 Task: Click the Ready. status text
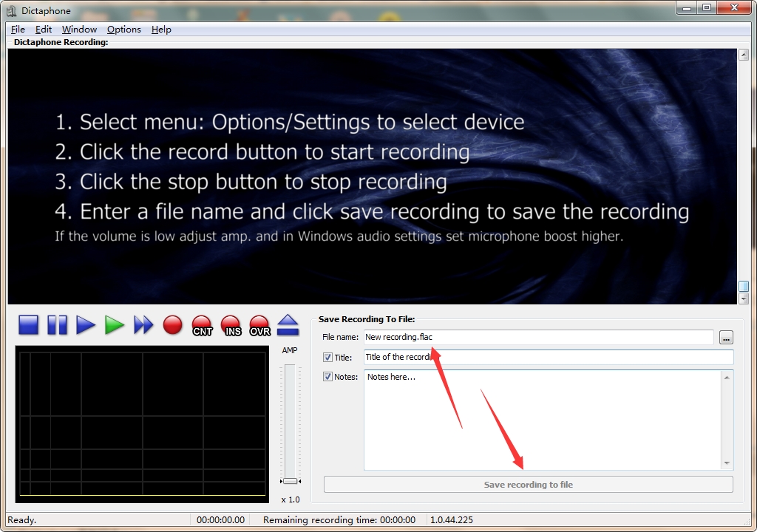[x=21, y=520]
